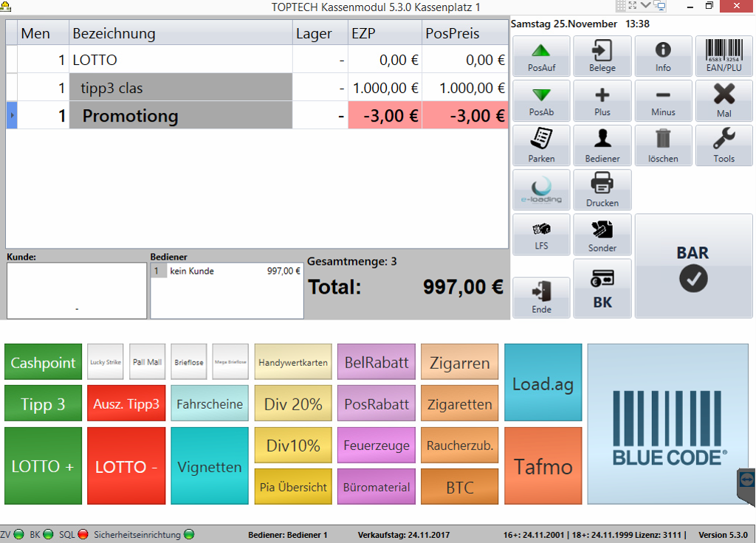Open the Info button
756x543 pixels.
click(x=663, y=56)
